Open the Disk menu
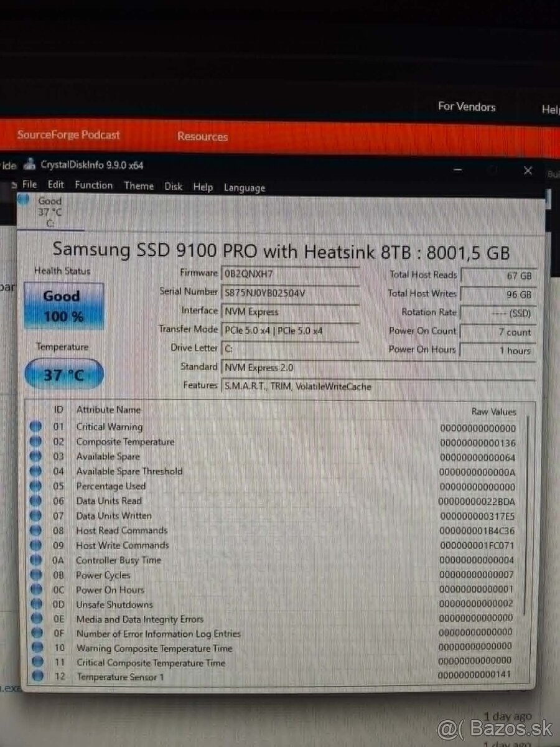The height and width of the screenshot is (747, 560). tap(174, 186)
